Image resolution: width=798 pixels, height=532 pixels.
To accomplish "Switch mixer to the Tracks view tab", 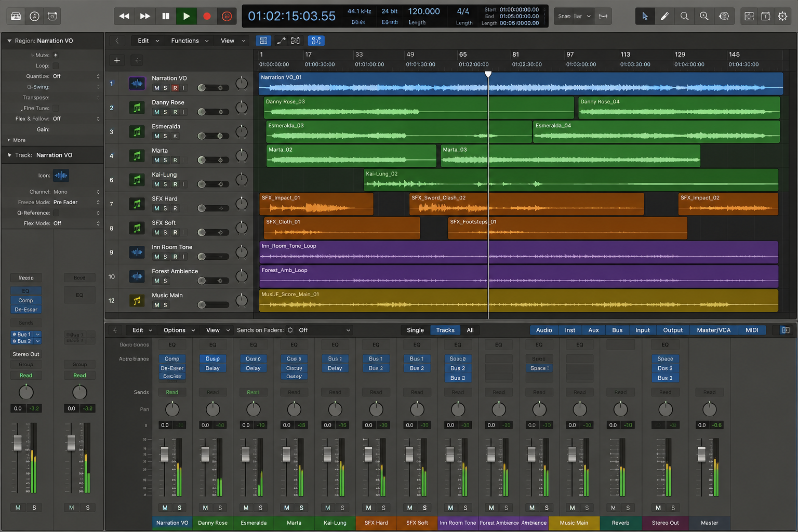I will click(445, 330).
